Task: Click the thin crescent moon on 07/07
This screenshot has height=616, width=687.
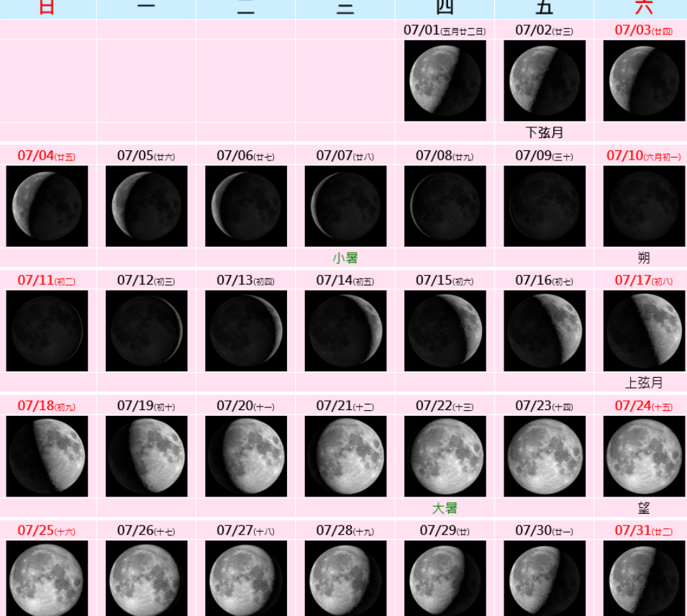Action: point(345,206)
